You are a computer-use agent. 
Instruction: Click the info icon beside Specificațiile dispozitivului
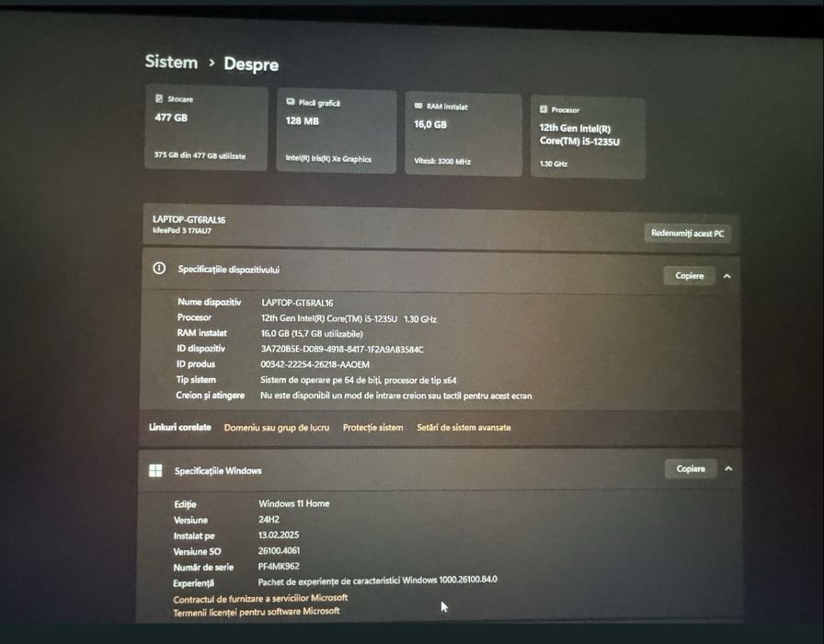(x=159, y=269)
